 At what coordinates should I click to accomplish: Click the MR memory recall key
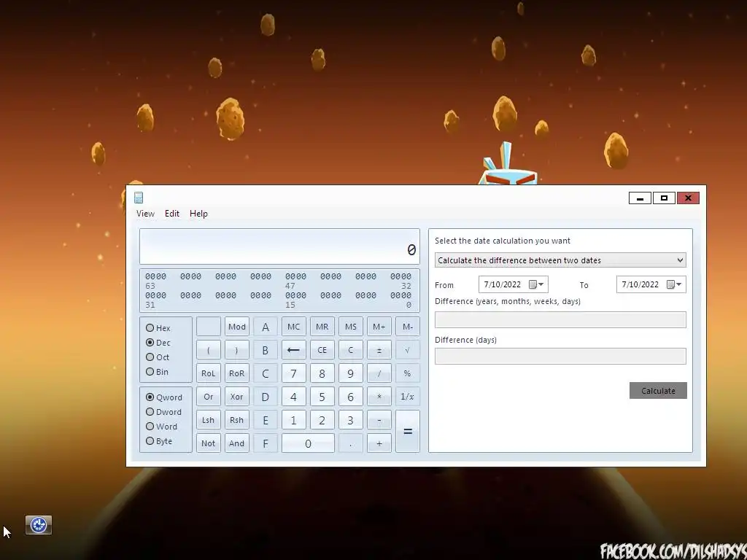point(322,327)
